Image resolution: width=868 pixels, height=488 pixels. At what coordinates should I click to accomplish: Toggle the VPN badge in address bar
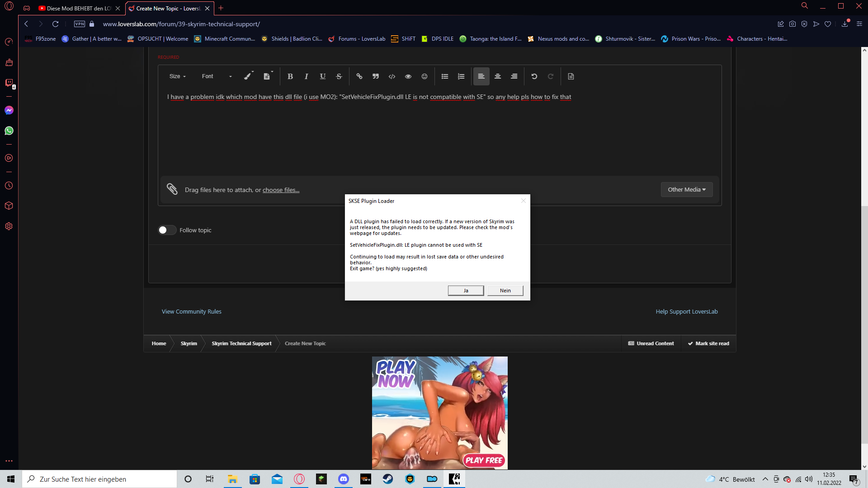coord(80,24)
